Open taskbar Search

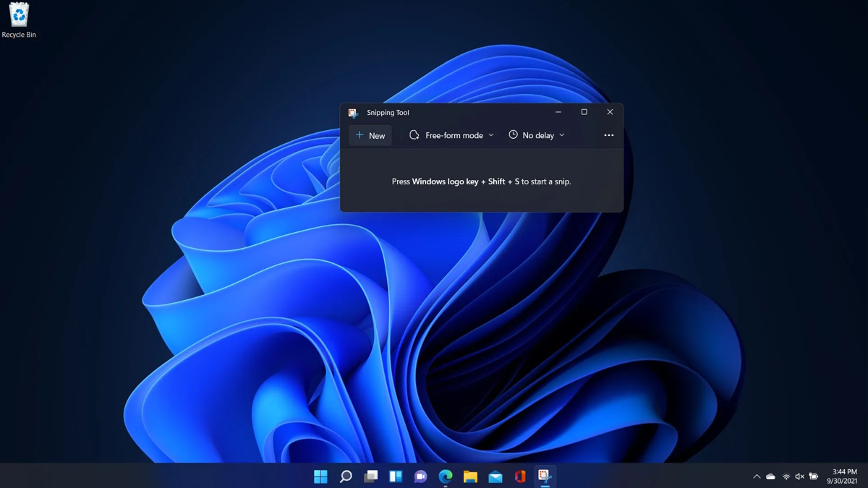(x=346, y=476)
